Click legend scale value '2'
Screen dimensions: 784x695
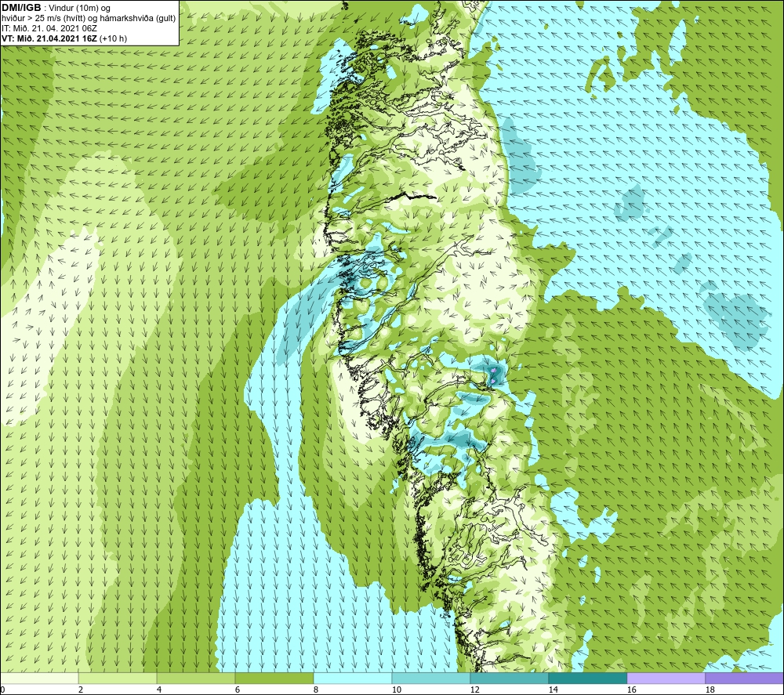81,690
